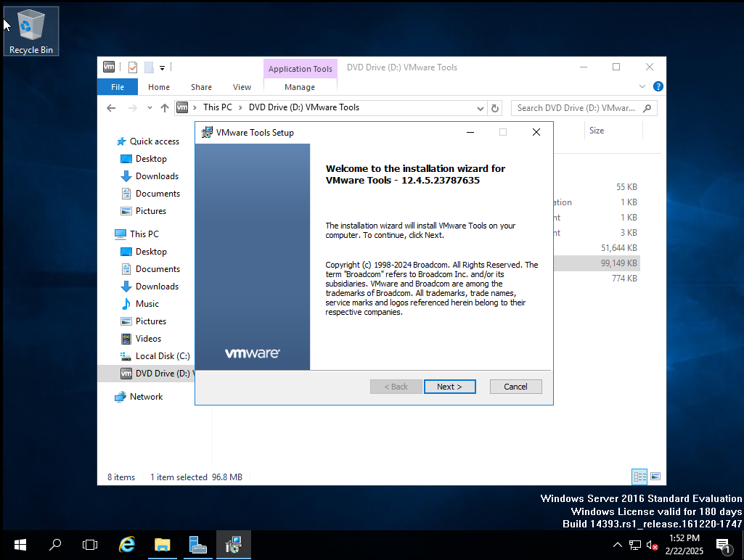Screen dimensions: 744x560
Task: Click This PC in the address breadcrumb
Action: (218, 107)
